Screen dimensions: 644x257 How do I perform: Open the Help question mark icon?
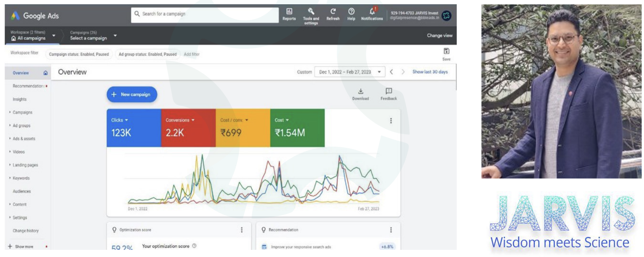pos(351,11)
